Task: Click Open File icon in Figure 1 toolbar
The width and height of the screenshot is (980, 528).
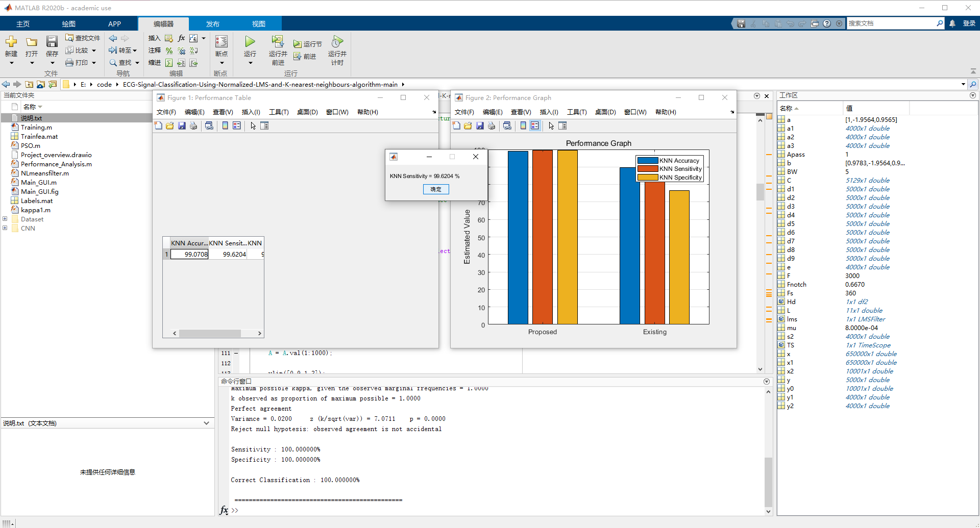Action: [x=170, y=126]
